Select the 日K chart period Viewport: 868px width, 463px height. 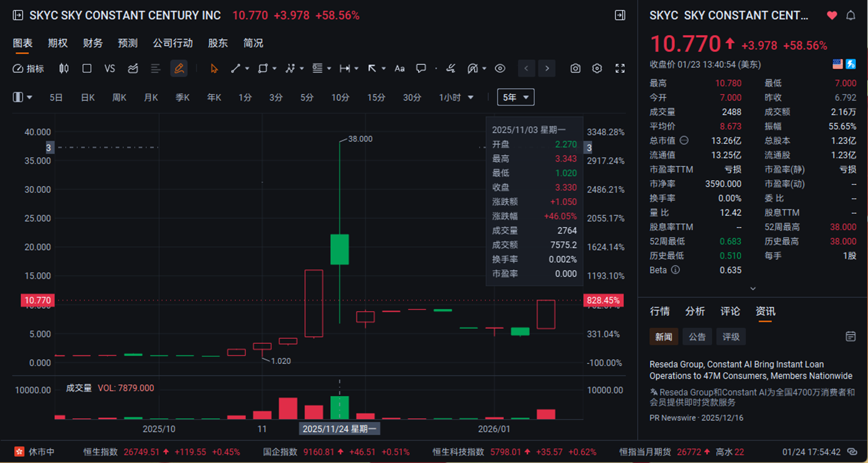point(88,97)
